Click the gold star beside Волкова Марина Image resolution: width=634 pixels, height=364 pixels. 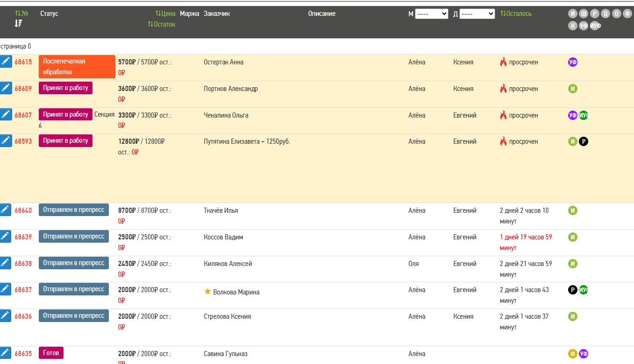pos(208,292)
